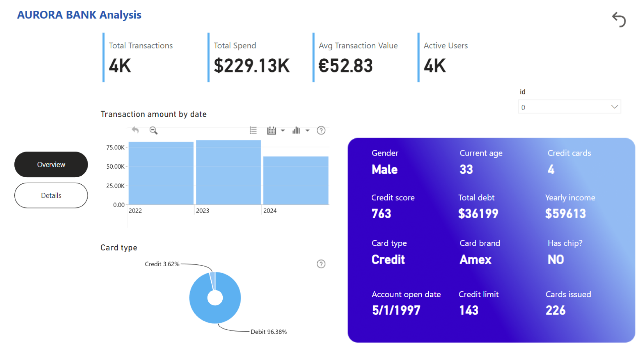
Task: Open the dropdown arrow beside calendar icon
Action: pyautogui.click(x=283, y=130)
